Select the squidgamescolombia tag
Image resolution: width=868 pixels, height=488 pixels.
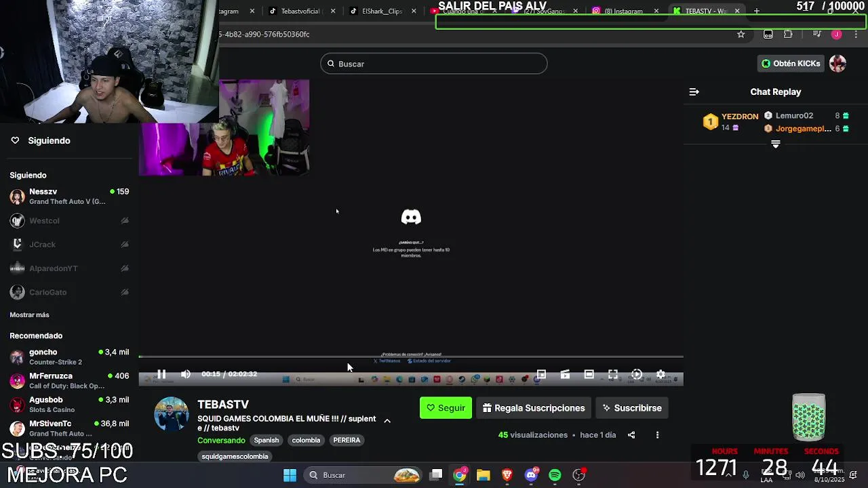point(235,456)
